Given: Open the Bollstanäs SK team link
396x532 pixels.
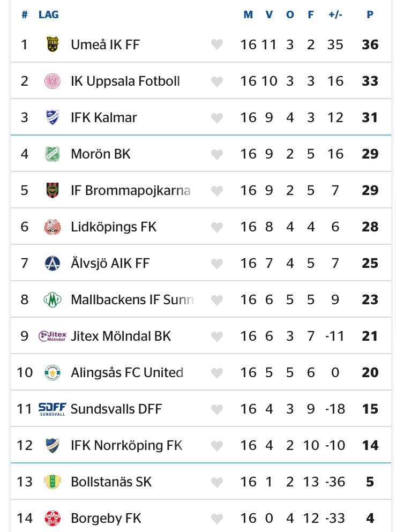Looking at the screenshot, I should (x=111, y=482).
